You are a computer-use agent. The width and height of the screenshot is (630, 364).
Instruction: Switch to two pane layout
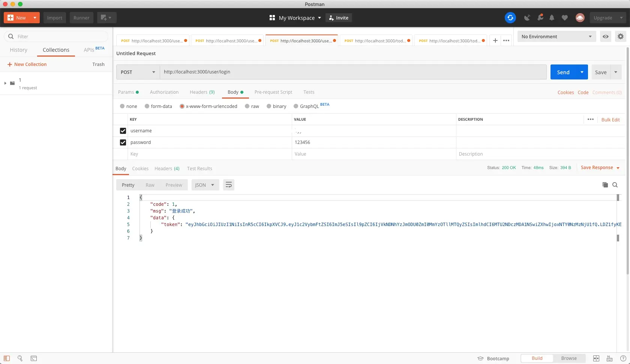pos(596,358)
